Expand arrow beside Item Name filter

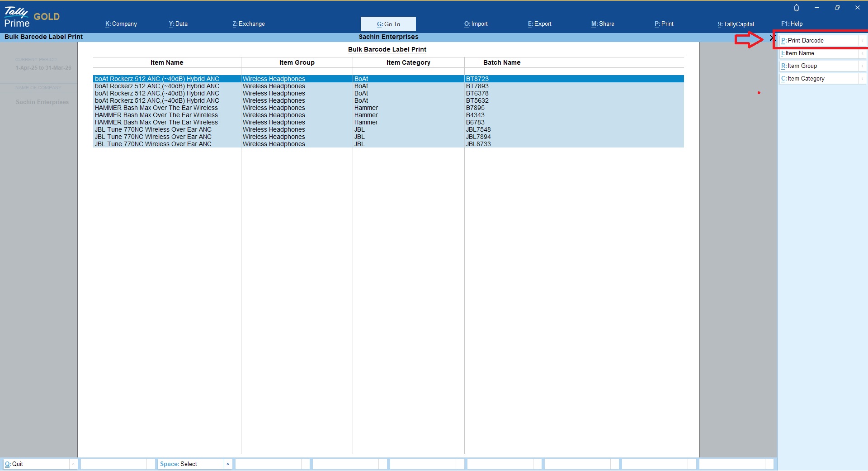tap(863, 53)
